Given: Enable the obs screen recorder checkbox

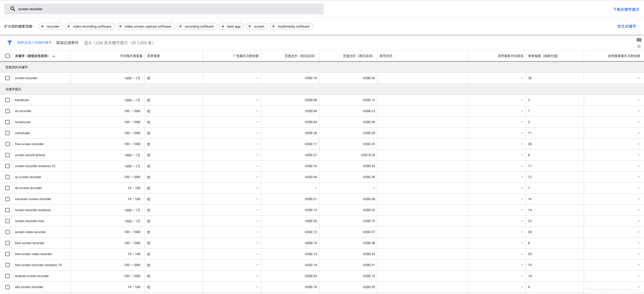Looking at the screenshot, I should point(8,287).
